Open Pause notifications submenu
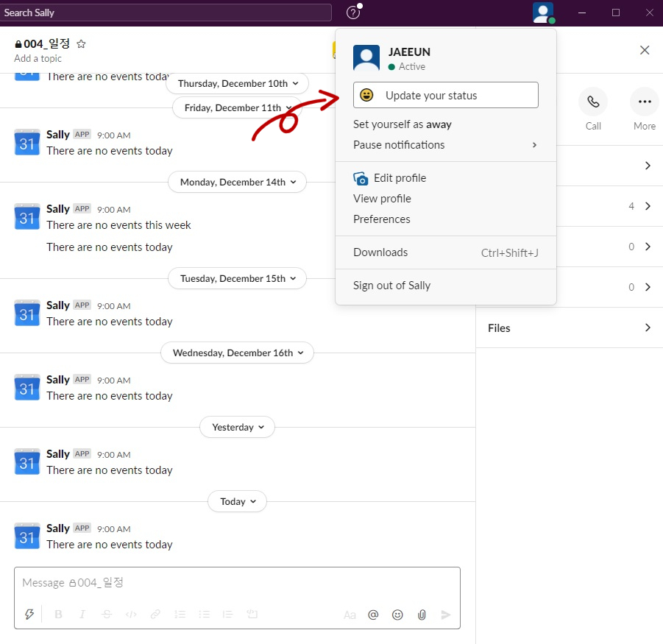Viewport: 663px width, 644px height. 446,145
